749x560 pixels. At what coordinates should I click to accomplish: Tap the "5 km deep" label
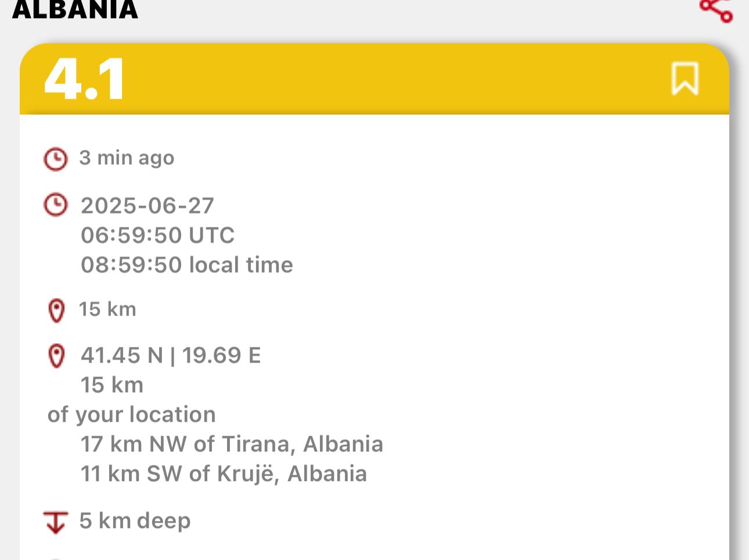[x=135, y=521]
